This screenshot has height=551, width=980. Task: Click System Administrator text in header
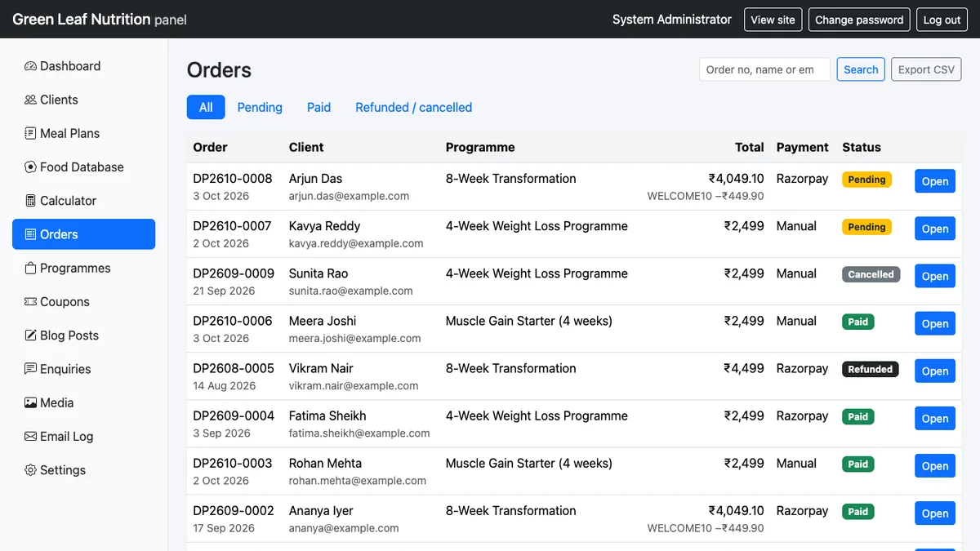click(x=672, y=20)
